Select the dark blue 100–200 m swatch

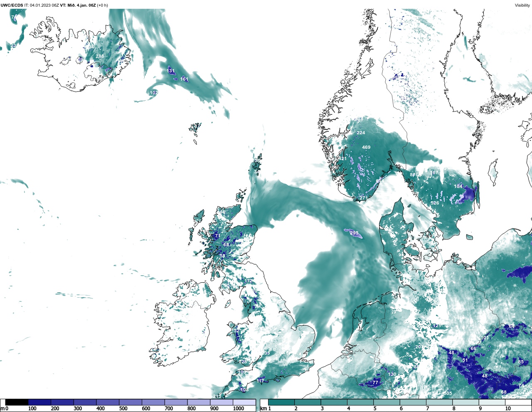tap(39, 402)
